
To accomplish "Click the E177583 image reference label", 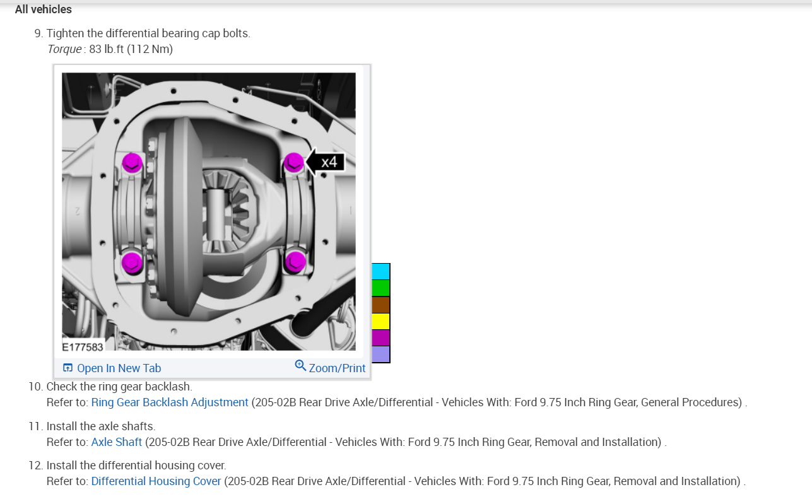I will click(x=83, y=346).
